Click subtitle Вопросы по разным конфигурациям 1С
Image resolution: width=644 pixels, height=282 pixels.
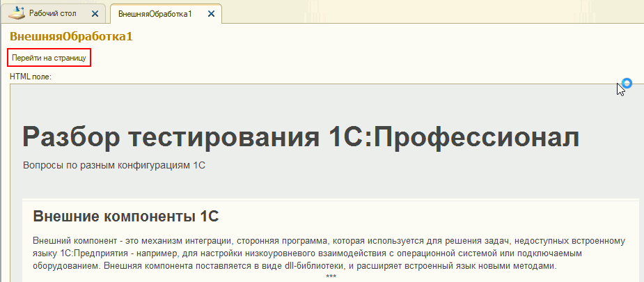coord(114,166)
